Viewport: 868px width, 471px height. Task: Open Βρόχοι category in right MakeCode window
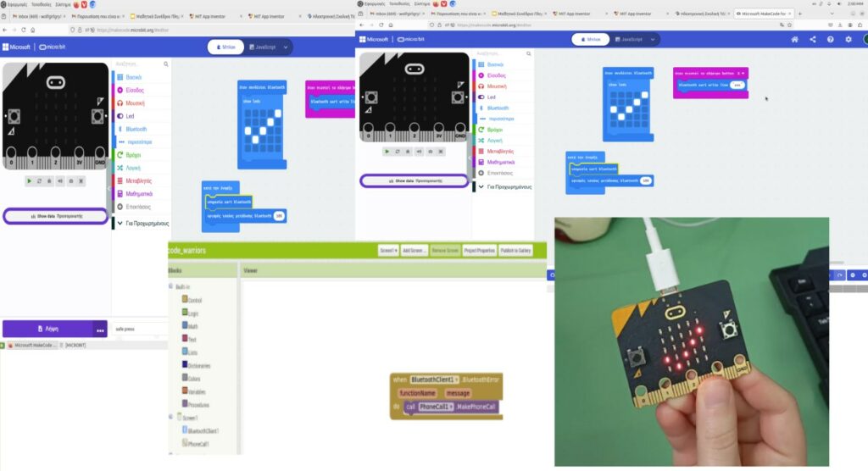point(503,130)
